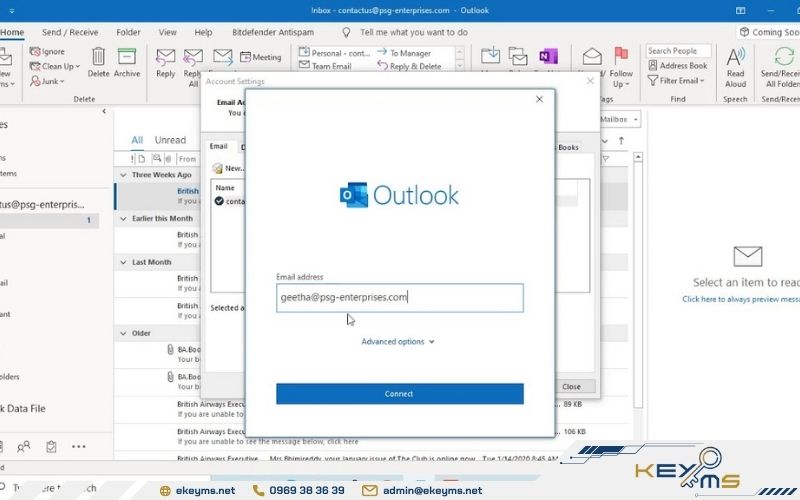
Task: Click New account in Account Settings
Action: point(229,168)
